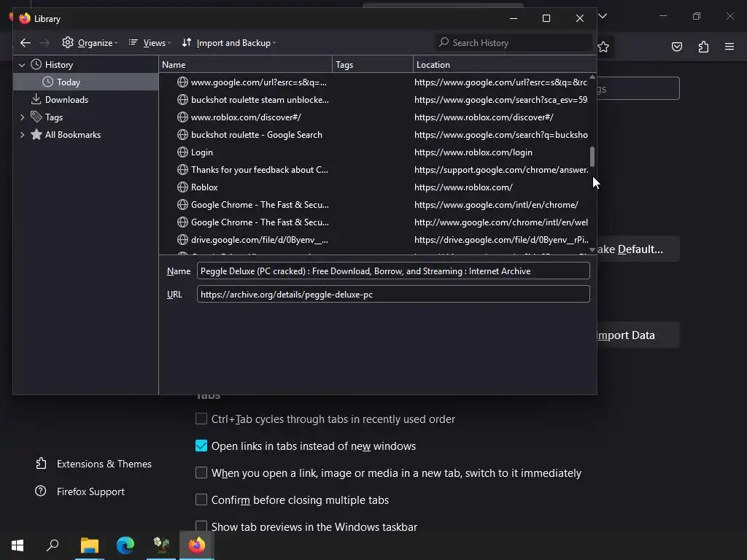This screenshot has height=560, width=747.
Task: Open the Windows Start menu
Action: pos(18,545)
